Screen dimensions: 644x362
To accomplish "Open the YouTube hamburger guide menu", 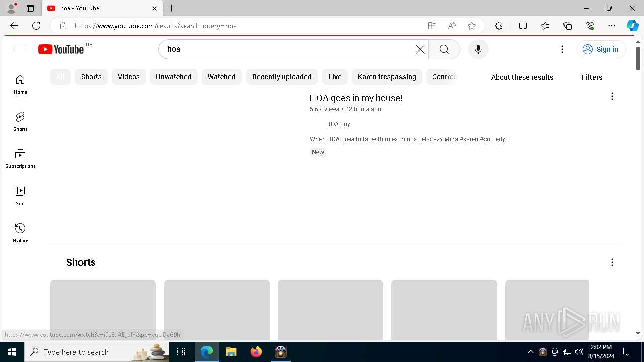I will 20,49.
